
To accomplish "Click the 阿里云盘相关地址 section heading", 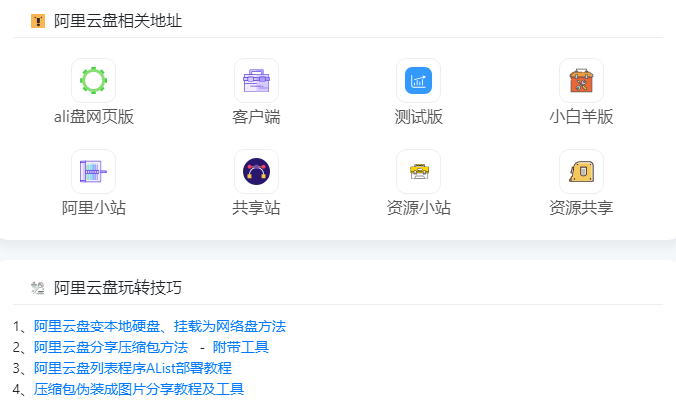I will (x=118, y=21).
